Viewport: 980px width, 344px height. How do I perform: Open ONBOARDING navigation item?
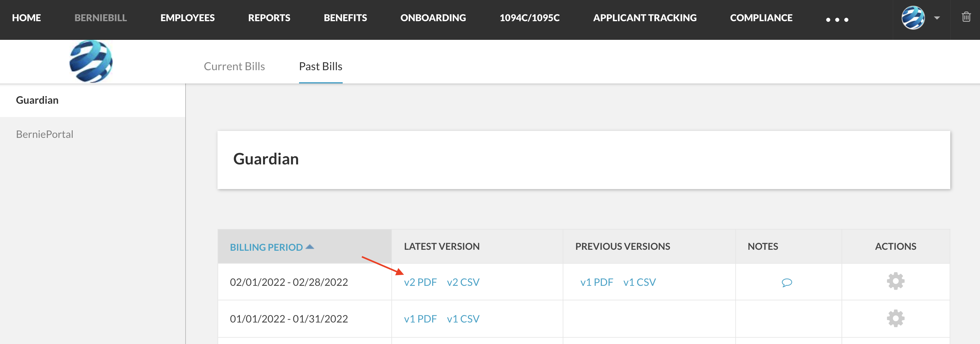(x=433, y=18)
